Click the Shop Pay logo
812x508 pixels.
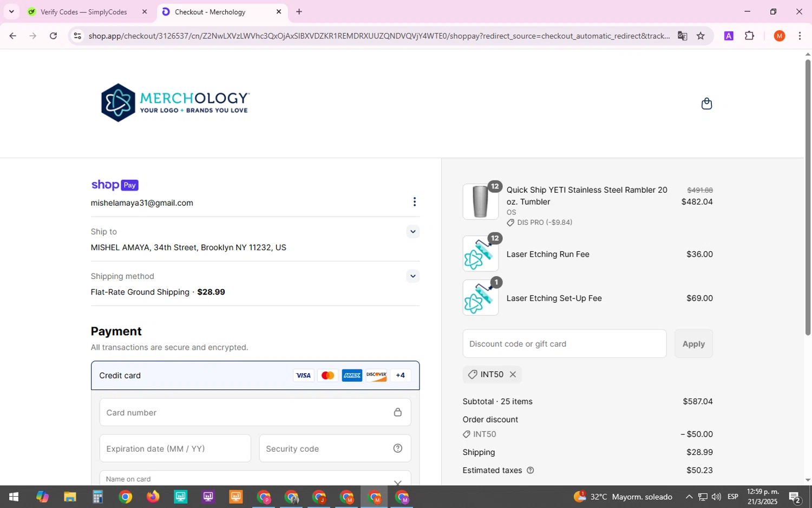(115, 185)
